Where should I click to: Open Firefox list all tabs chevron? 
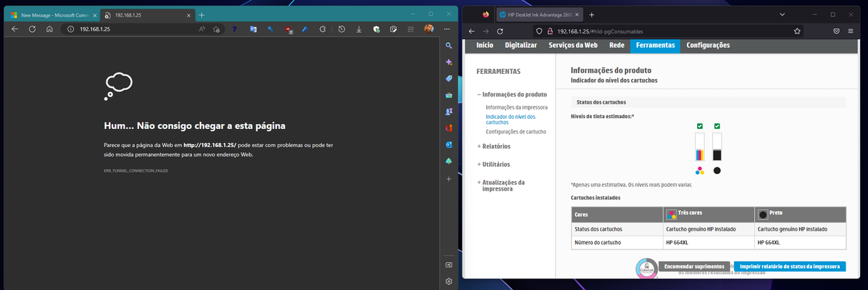pos(783,14)
